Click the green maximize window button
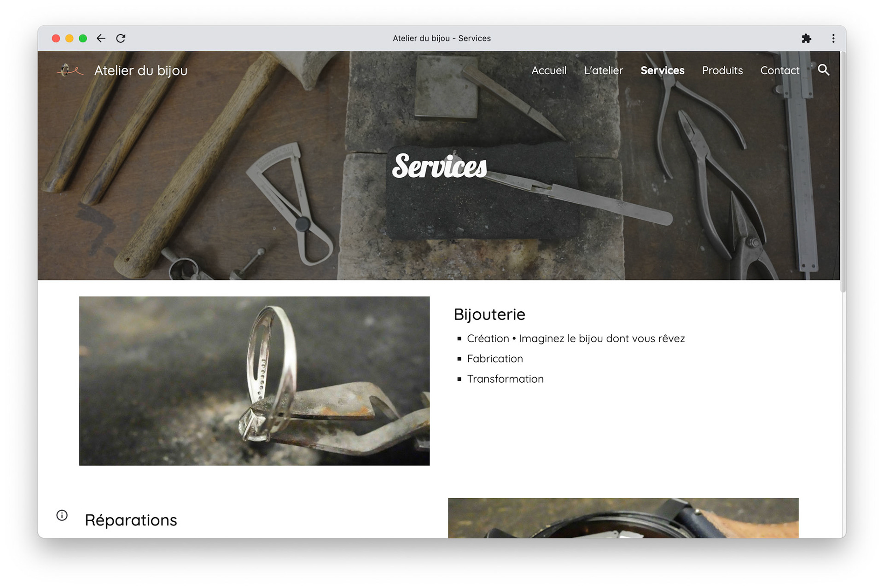Image resolution: width=884 pixels, height=588 pixels. [83, 38]
